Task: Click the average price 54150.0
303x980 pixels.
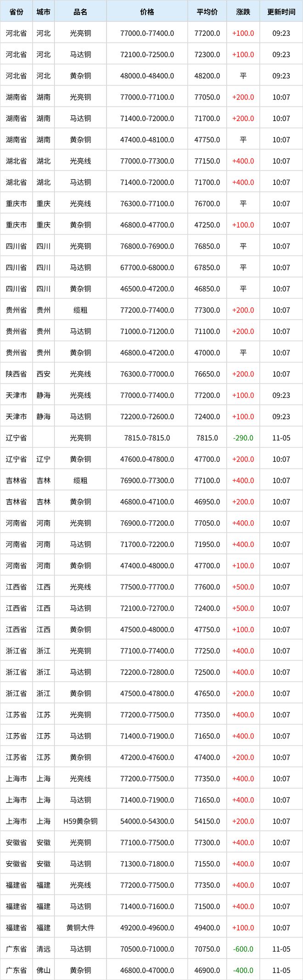Action: coord(207,821)
